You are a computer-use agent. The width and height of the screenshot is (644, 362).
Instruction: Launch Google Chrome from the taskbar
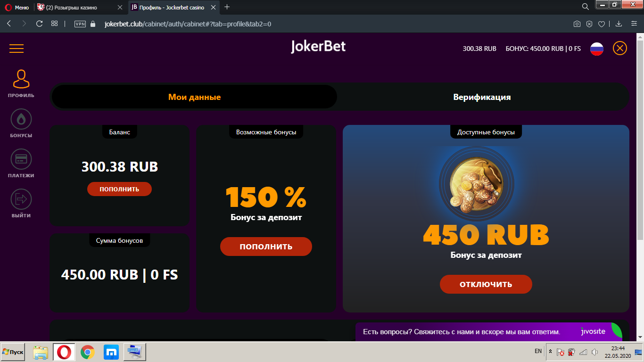(87, 352)
